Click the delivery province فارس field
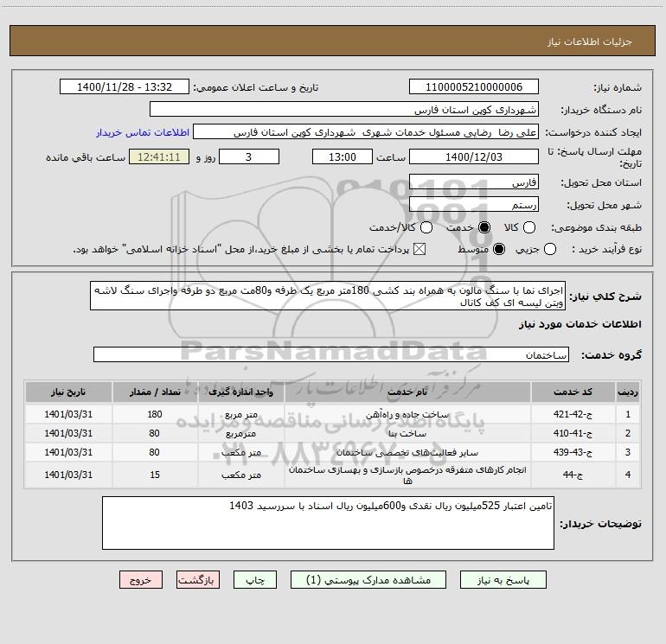 point(474,182)
